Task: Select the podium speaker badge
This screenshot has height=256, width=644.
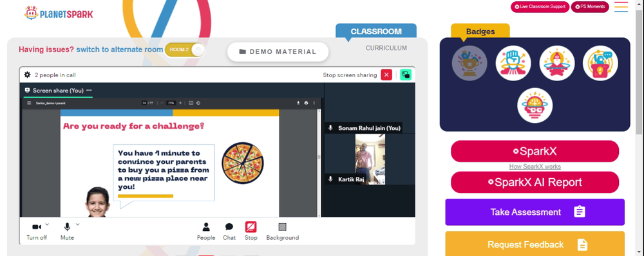Action: pyautogui.click(x=600, y=63)
